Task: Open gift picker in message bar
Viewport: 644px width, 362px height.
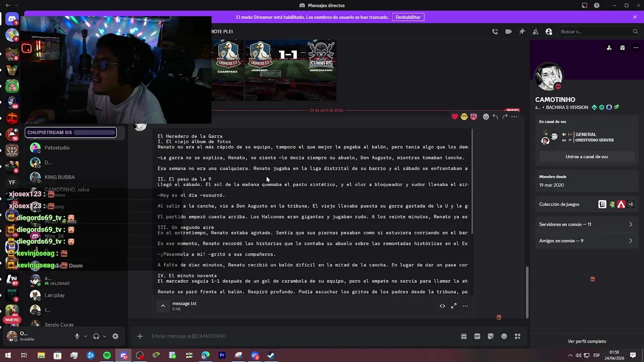Action: [464, 336]
